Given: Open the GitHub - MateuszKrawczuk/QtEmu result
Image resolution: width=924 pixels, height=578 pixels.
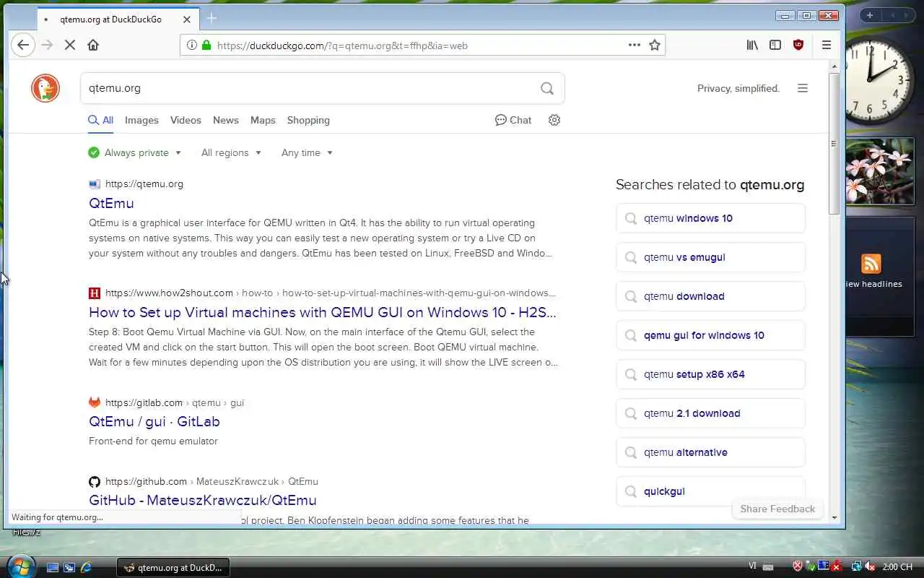Looking at the screenshot, I should point(203,500).
